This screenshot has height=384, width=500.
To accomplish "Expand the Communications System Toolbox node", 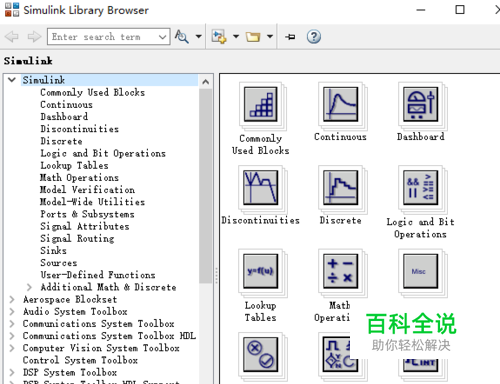I will (x=12, y=324).
